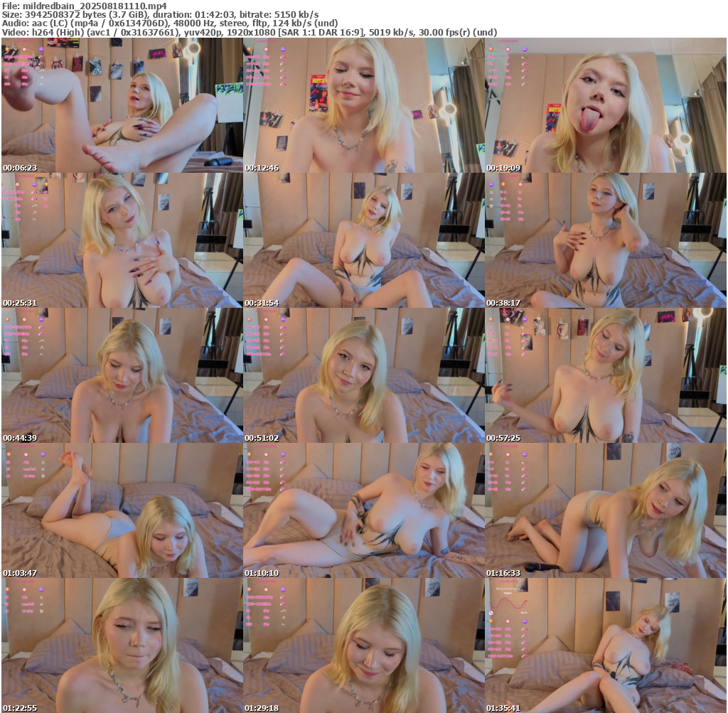The image size is (728, 713).
Task: Pick the thumbnail stamped 01:35:41
Action: [606, 645]
